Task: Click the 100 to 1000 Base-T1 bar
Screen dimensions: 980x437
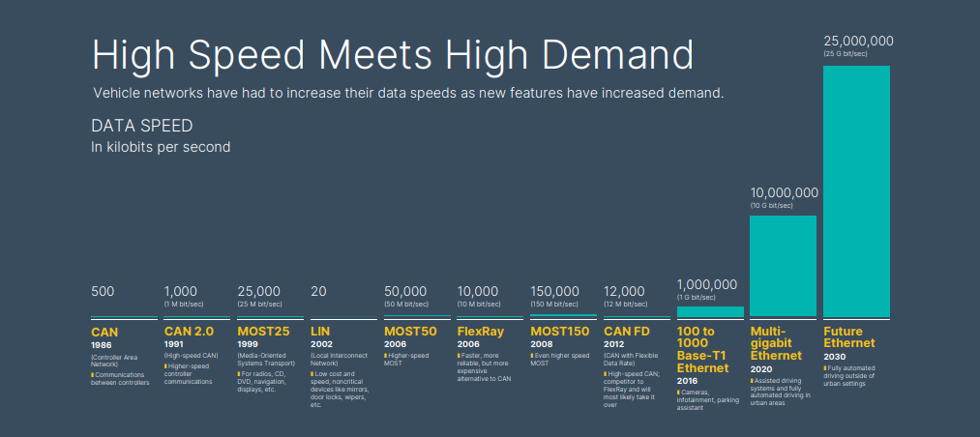Action: click(x=710, y=311)
